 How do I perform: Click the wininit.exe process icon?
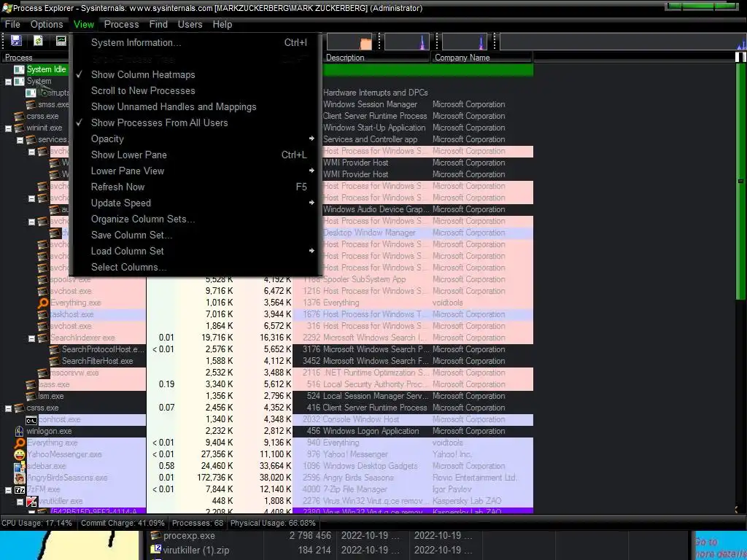pos(19,128)
